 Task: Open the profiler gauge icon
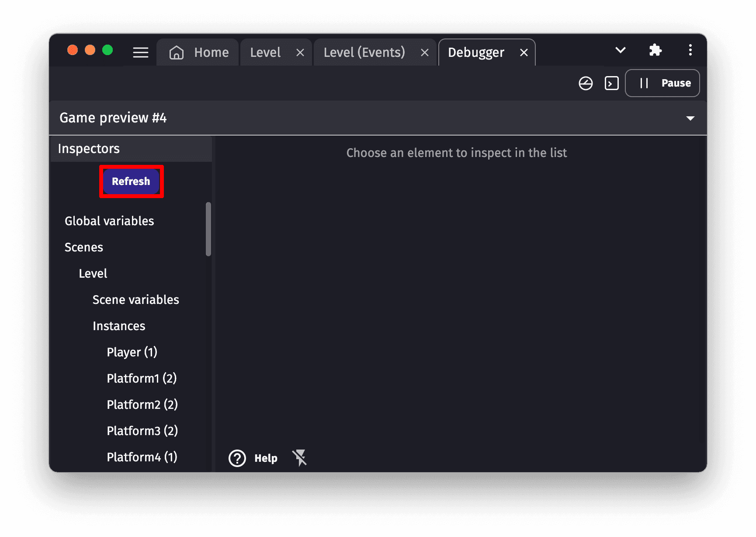(x=586, y=83)
